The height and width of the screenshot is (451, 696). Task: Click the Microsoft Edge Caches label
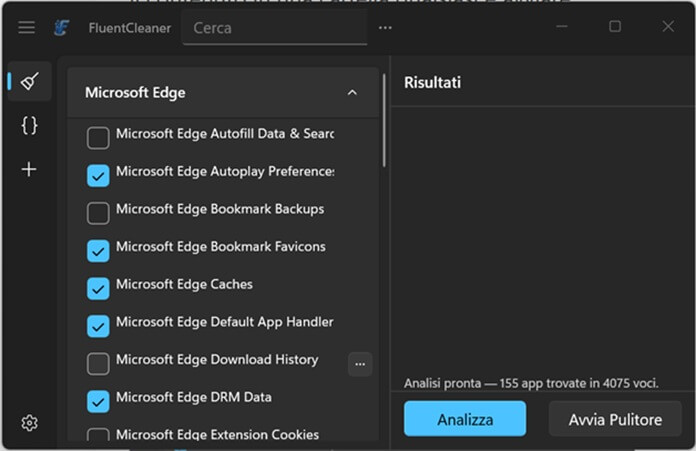[184, 285]
